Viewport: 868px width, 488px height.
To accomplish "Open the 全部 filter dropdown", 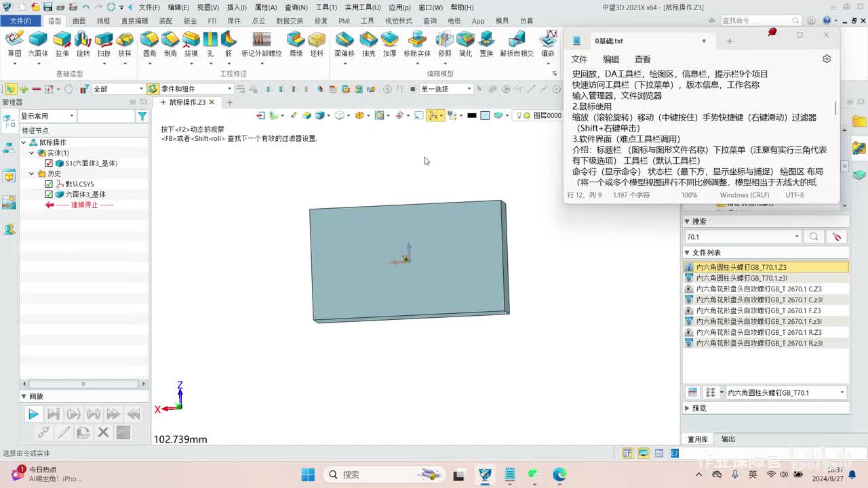I will tap(119, 89).
